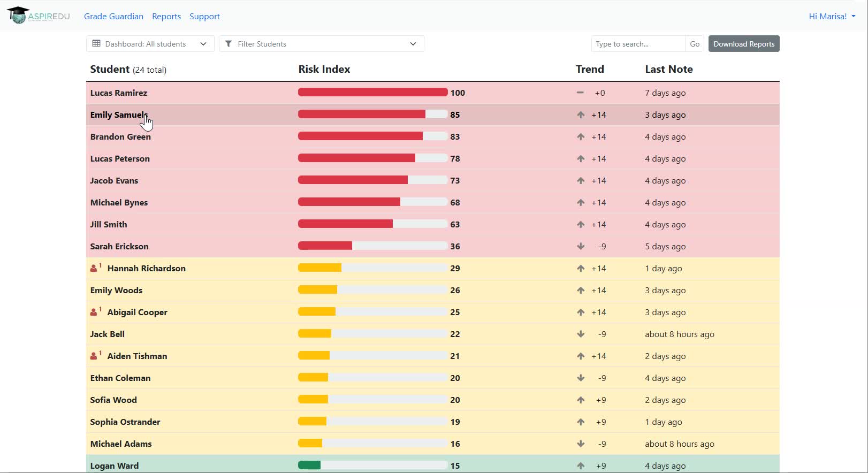Click down-arrow trend icon for Sarah Erickson
Image resolution: width=868 pixels, height=473 pixels.
click(x=581, y=246)
